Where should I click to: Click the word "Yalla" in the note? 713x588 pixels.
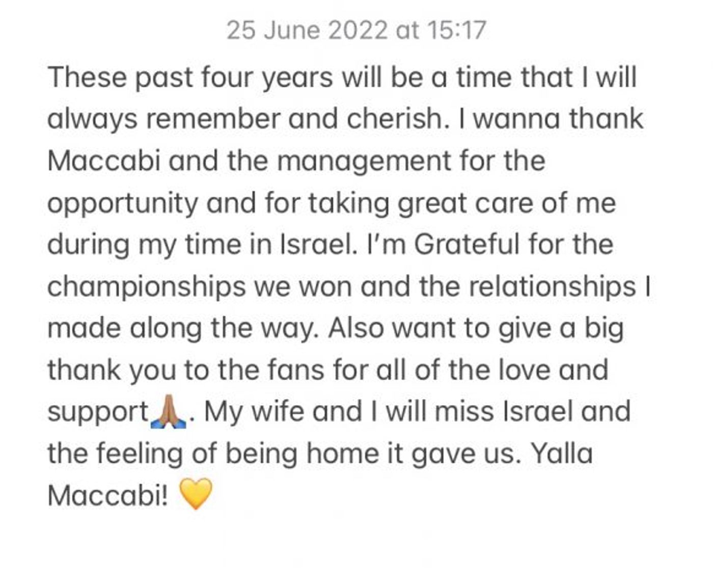(562, 453)
